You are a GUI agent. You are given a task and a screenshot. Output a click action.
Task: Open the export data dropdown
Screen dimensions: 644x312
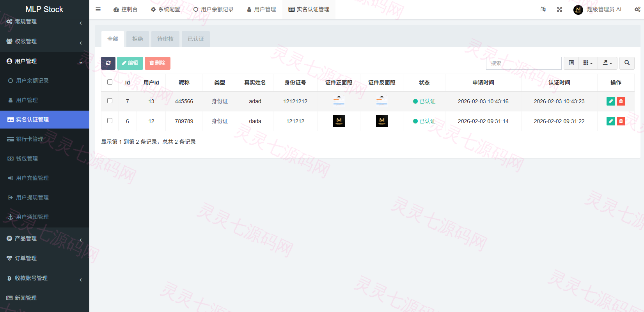coord(608,63)
